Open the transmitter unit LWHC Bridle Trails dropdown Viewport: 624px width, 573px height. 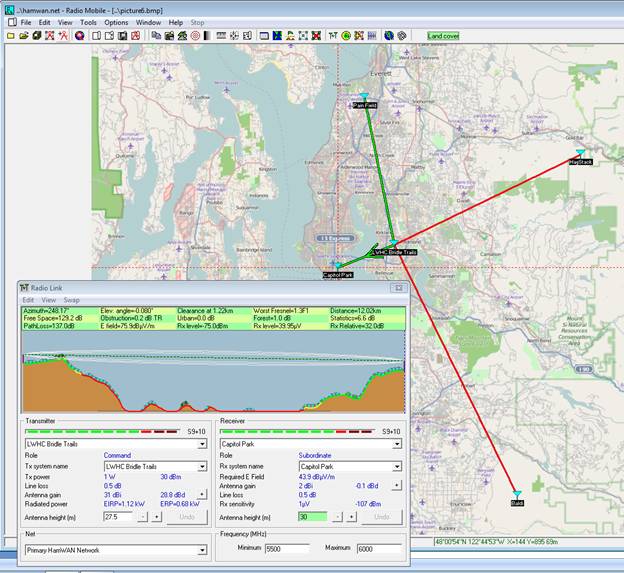point(203,443)
